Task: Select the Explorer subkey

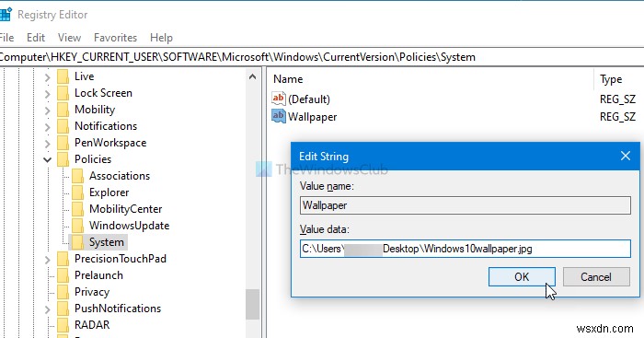Action: [109, 192]
